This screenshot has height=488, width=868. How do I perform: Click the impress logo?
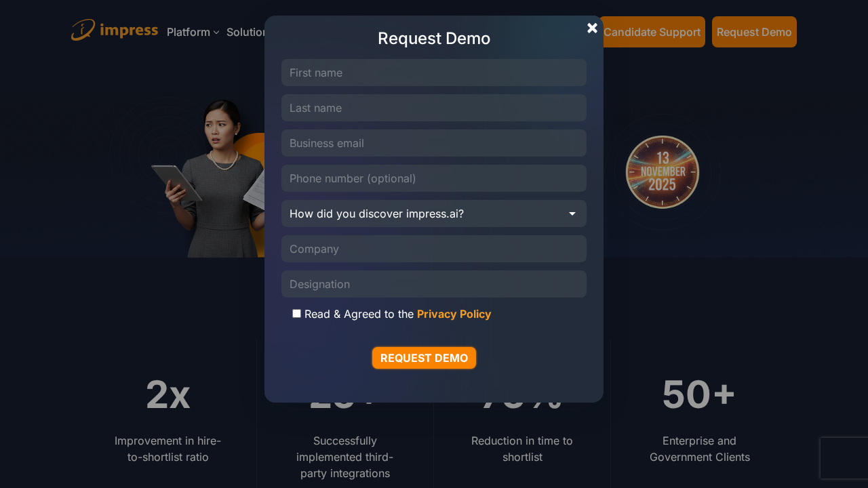114,30
